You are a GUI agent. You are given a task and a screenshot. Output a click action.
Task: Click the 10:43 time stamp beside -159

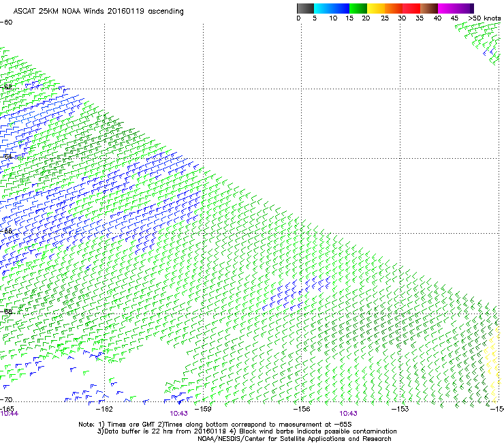[178, 414]
